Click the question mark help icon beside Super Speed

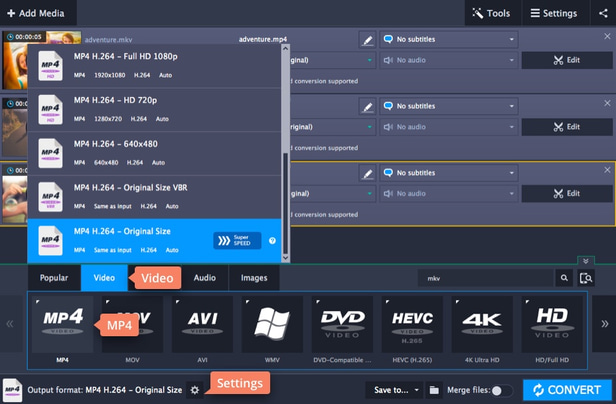pyautogui.click(x=272, y=241)
